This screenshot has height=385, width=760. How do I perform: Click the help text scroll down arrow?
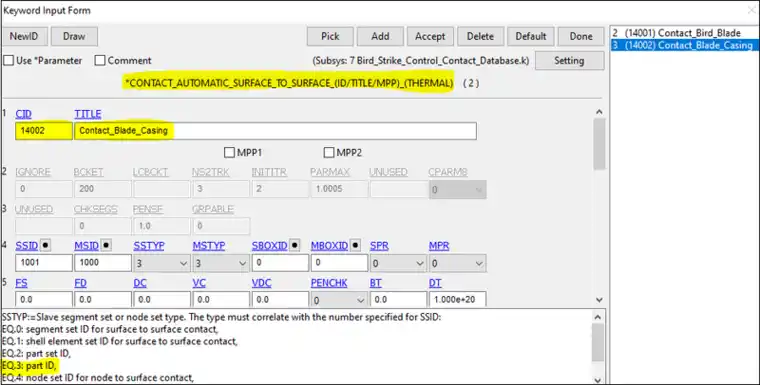[598, 380]
